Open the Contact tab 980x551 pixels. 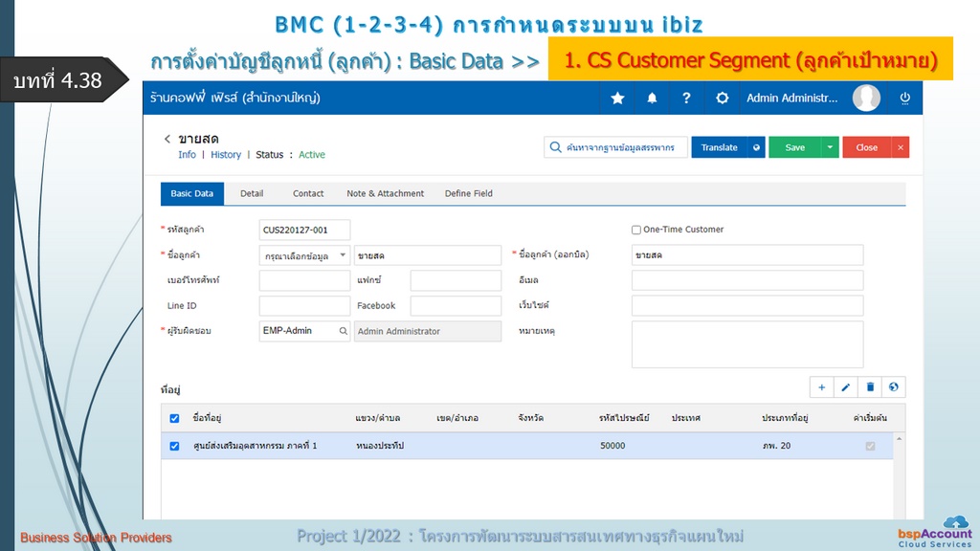tap(308, 193)
